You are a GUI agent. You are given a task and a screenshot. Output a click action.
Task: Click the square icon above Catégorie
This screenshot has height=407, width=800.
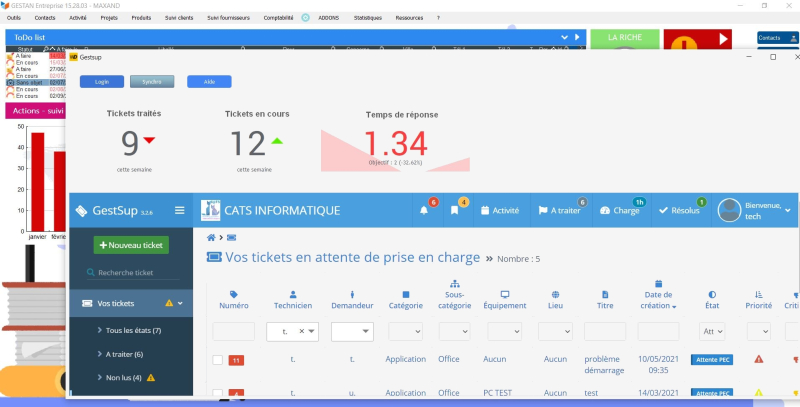point(406,294)
